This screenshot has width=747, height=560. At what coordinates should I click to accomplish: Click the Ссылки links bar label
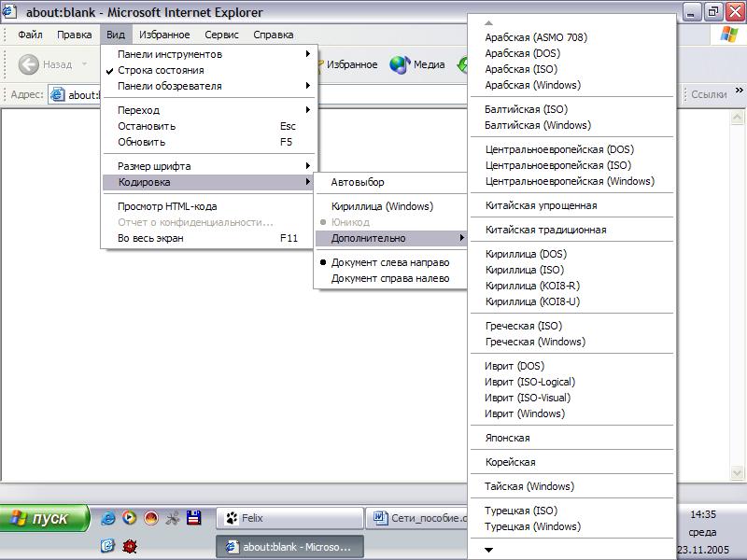click(709, 94)
